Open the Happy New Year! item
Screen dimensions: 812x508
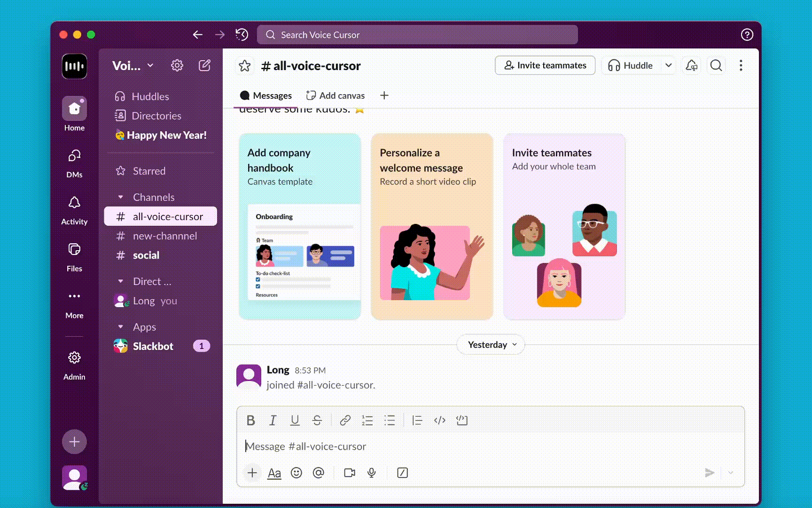coord(162,135)
